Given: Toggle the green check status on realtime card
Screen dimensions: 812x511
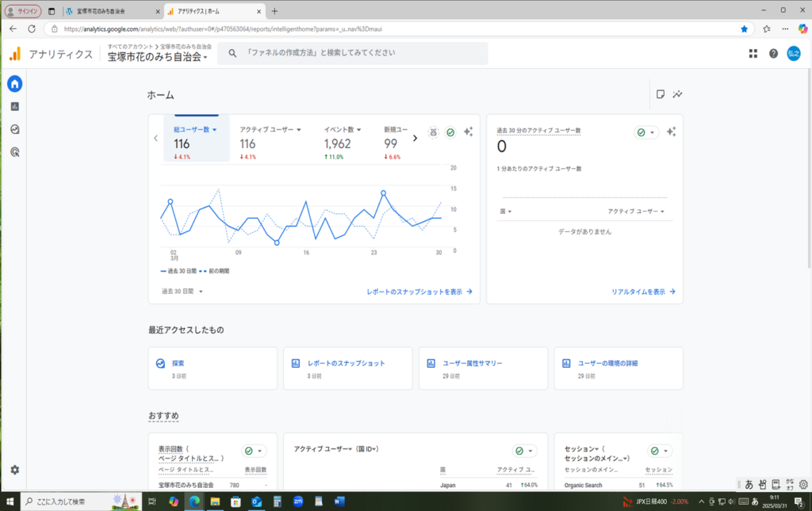Looking at the screenshot, I should (645, 132).
